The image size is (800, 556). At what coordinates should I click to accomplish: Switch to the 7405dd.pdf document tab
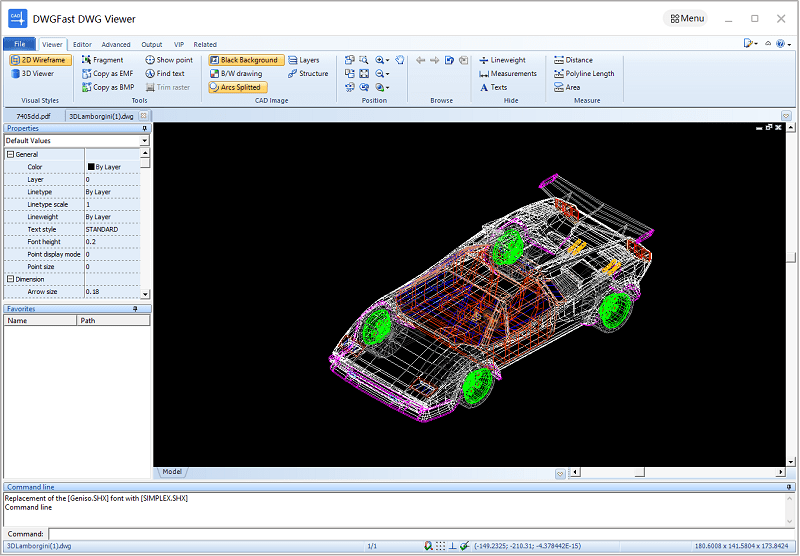pos(34,116)
